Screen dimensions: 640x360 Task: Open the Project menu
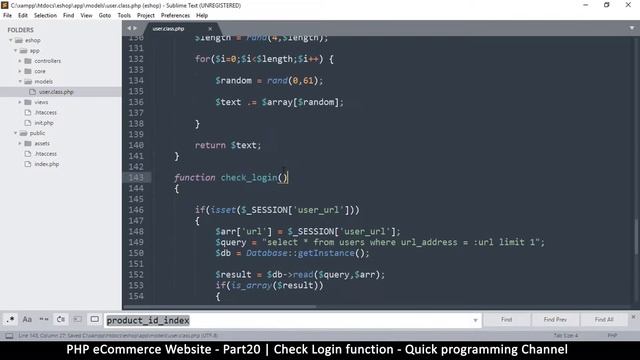(x=146, y=15)
